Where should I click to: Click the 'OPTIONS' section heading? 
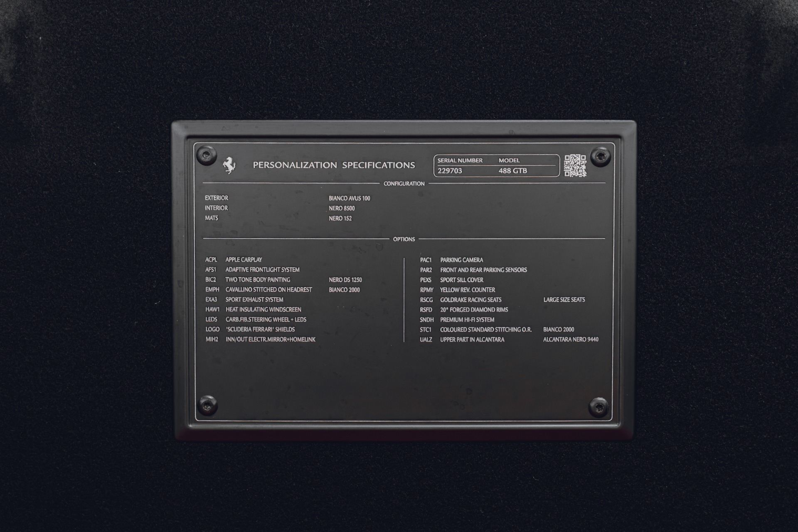coord(404,239)
